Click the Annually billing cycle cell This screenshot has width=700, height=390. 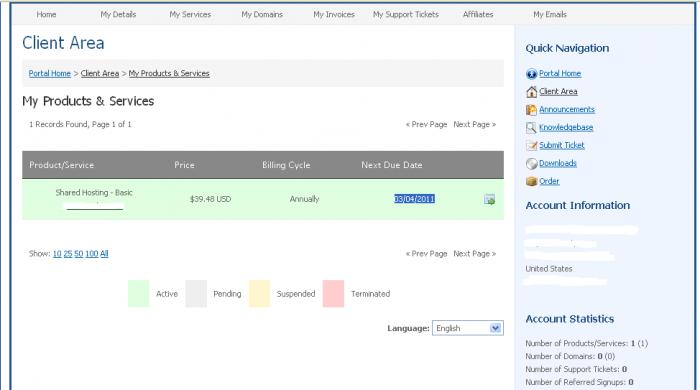click(x=304, y=199)
